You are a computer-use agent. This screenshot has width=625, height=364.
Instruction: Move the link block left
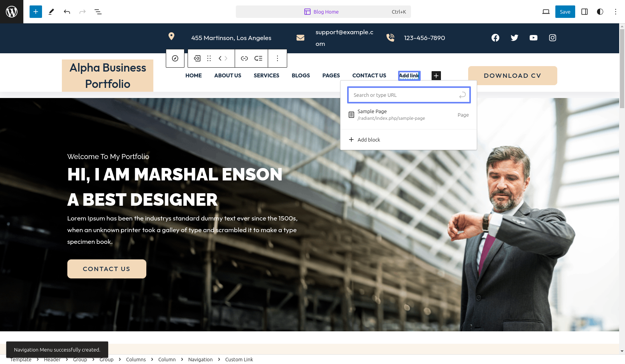pyautogui.click(x=220, y=58)
